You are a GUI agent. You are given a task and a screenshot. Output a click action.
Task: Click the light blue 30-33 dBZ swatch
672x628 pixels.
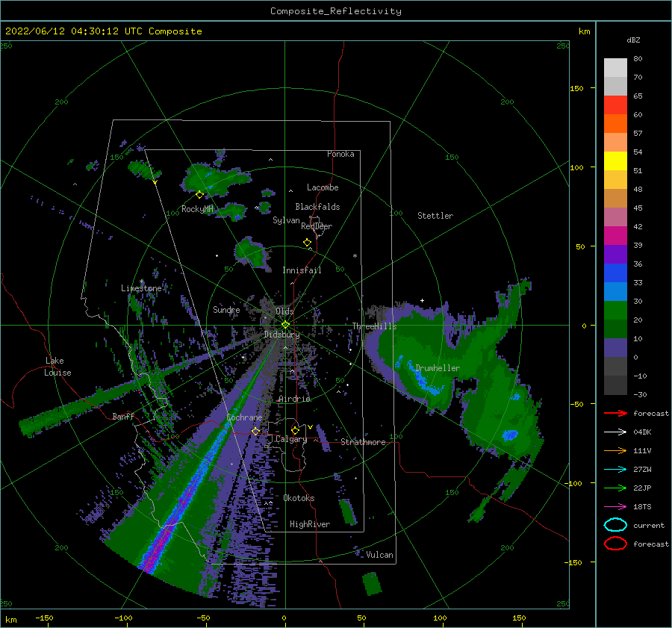point(615,291)
